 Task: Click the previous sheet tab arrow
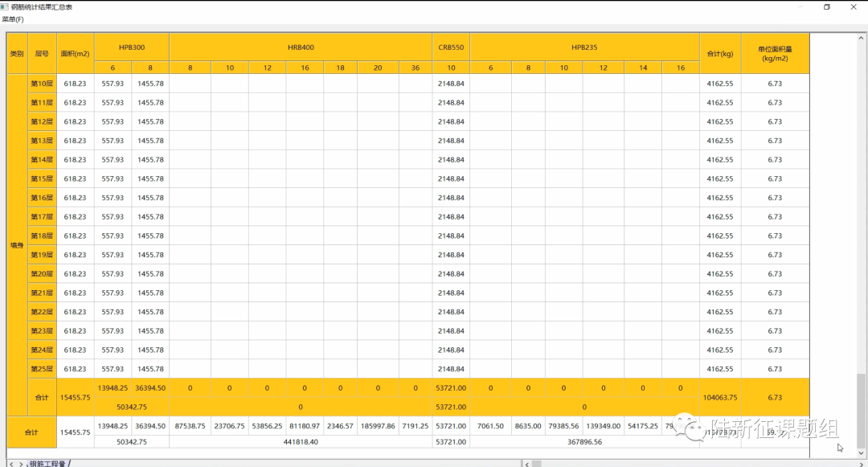[11, 464]
